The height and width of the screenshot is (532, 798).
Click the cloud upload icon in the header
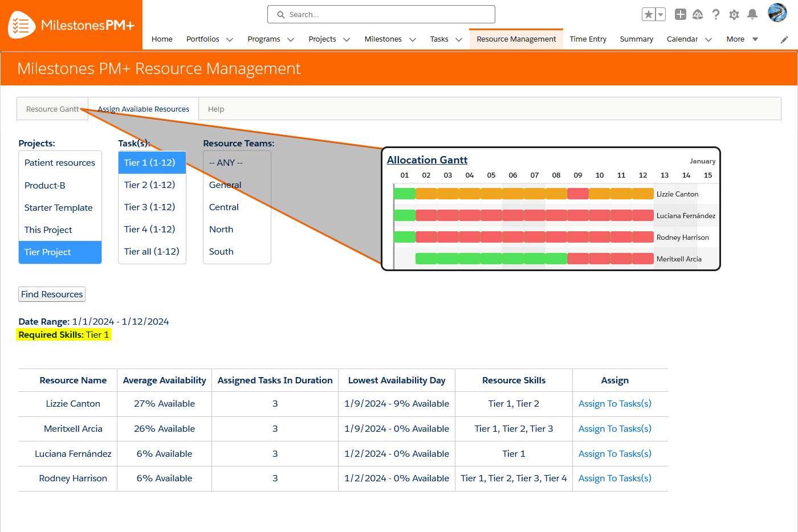click(698, 14)
